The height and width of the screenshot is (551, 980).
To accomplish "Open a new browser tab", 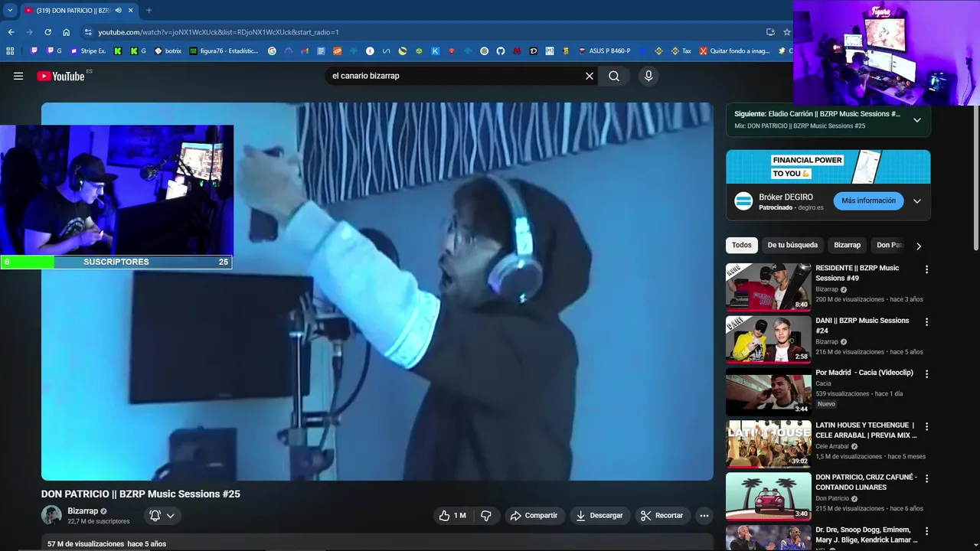I will (x=149, y=11).
